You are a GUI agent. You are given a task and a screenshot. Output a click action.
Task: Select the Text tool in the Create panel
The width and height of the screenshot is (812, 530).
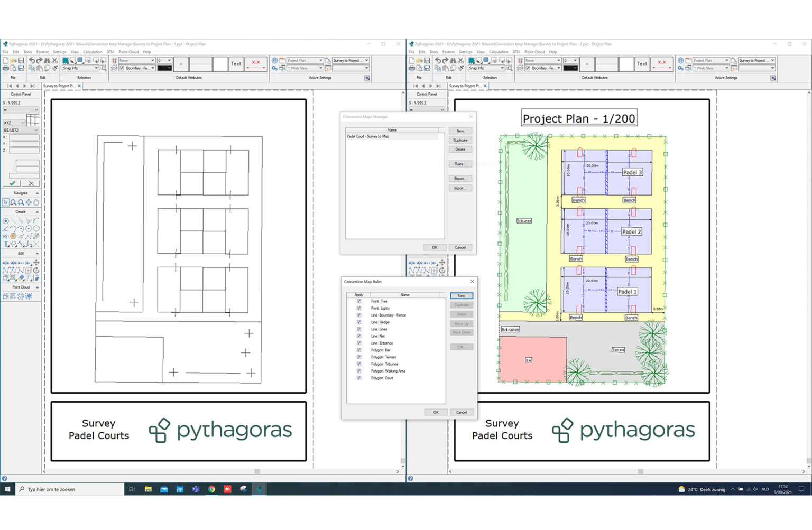[x=5, y=243]
